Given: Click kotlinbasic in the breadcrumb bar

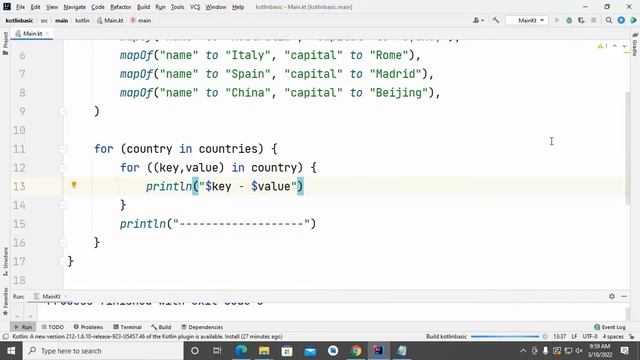Looking at the screenshot, I should click(19, 20).
